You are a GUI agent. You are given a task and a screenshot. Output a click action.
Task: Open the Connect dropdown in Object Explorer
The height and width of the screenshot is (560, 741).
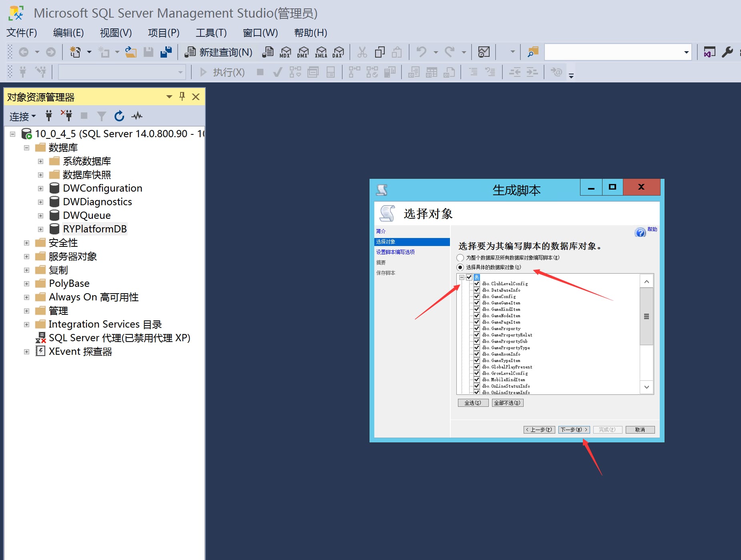pos(22,116)
